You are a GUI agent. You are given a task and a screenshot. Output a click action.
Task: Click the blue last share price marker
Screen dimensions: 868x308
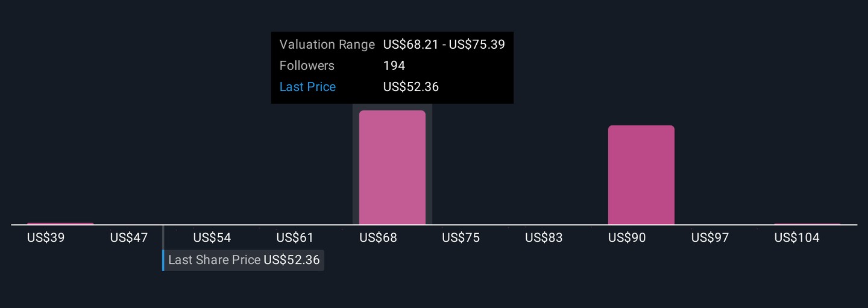click(163, 260)
